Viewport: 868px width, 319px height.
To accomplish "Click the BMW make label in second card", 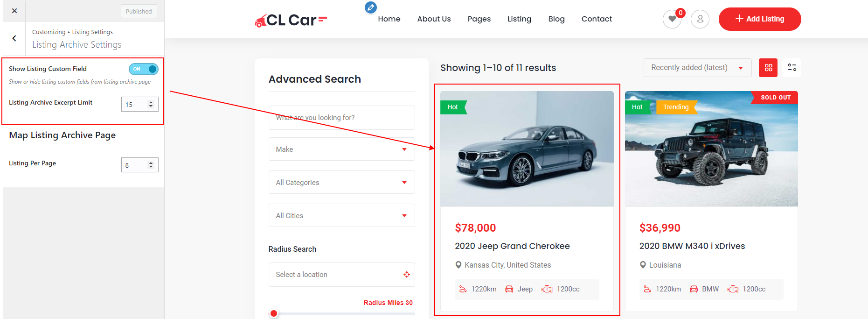I will [x=710, y=289].
